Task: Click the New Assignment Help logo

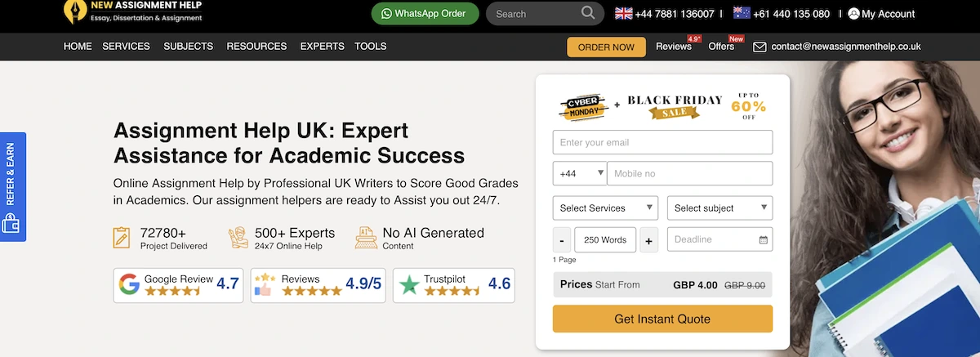Action: click(x=76, y=11)
